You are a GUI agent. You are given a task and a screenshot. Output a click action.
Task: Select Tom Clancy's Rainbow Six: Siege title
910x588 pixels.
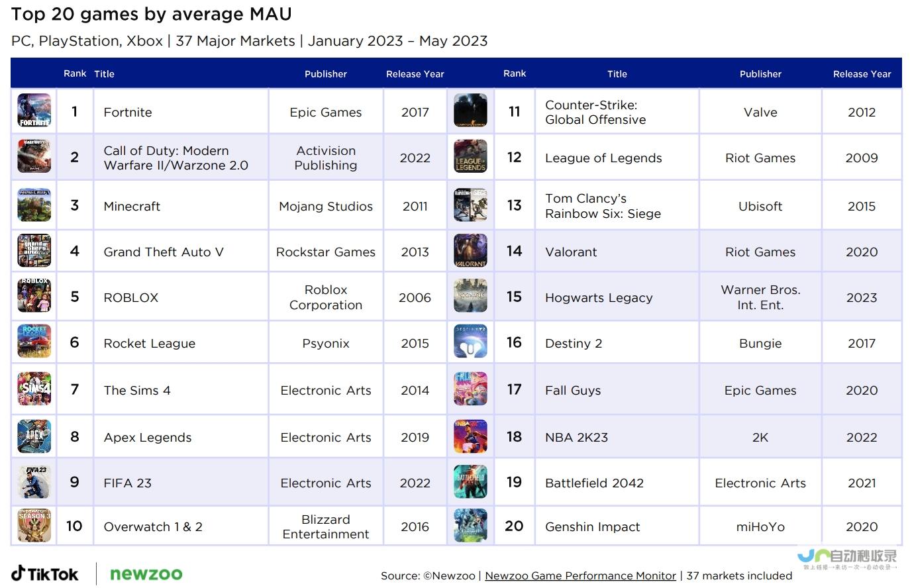pos(617,206)
